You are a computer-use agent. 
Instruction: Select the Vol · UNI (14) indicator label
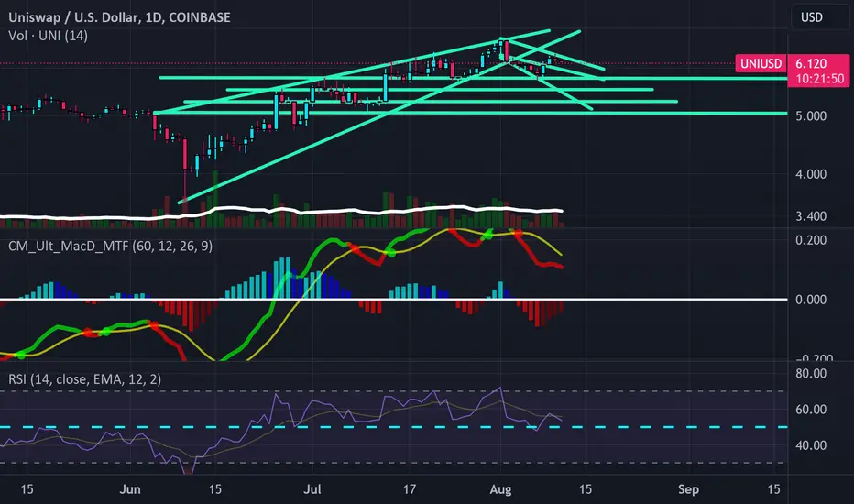(48, 36)
